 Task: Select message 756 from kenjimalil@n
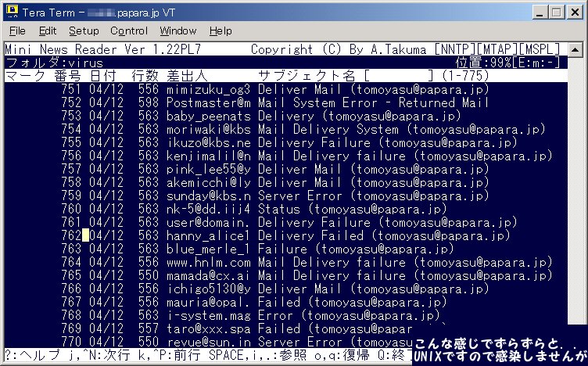pos(307,156)
